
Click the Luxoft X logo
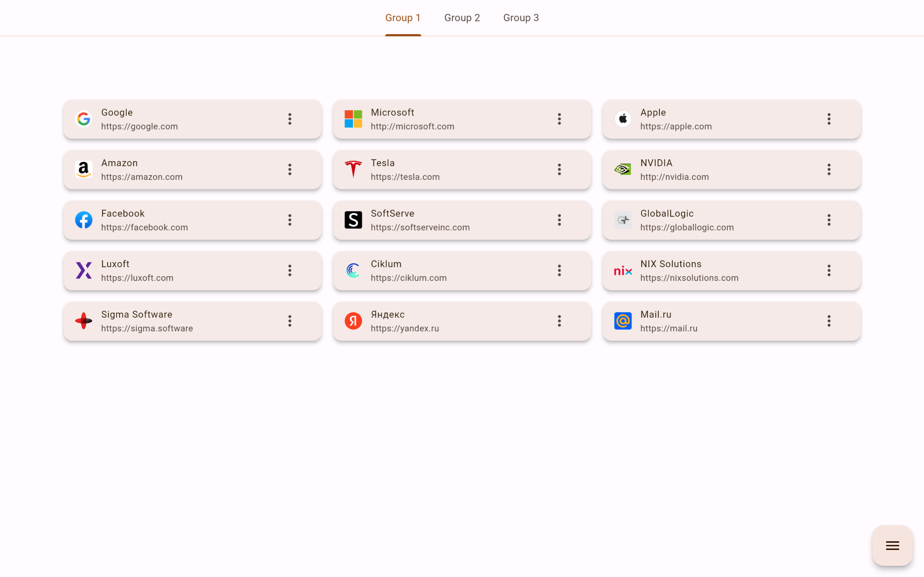[x=84, y=270]
